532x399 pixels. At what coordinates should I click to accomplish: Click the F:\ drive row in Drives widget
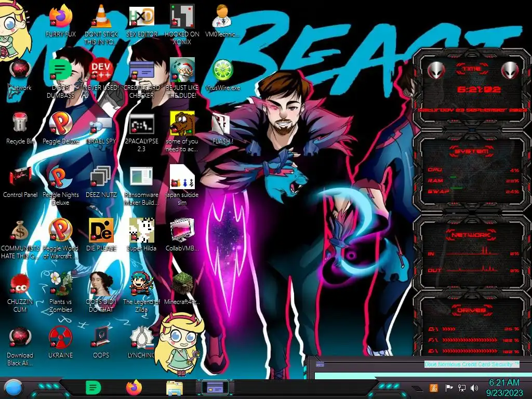473,340
